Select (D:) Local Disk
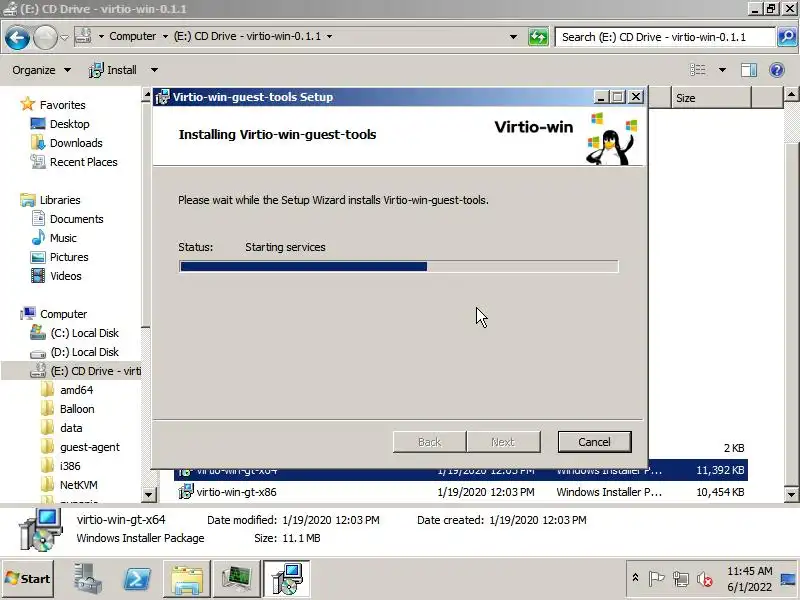 tap(85, 352)
